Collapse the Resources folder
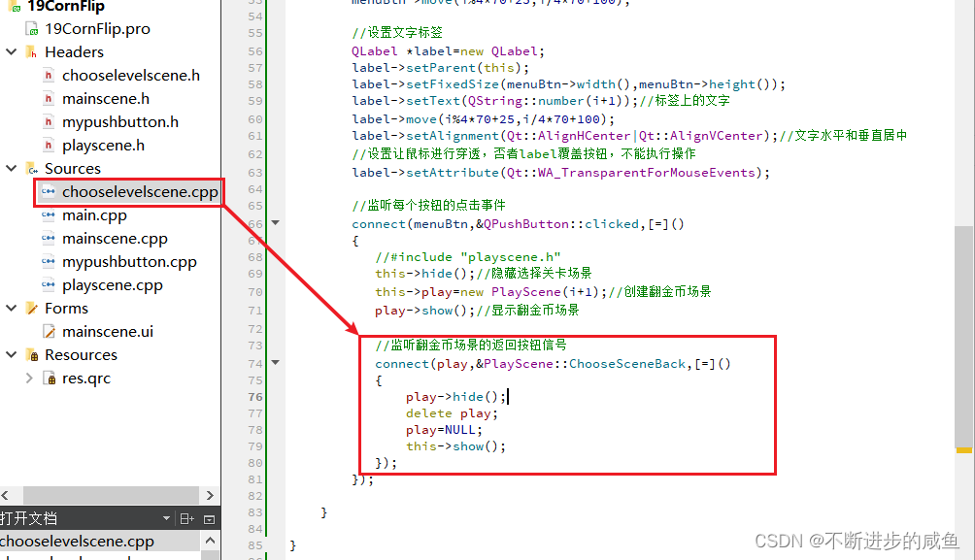The width and height of the screenshot is (975, 560). (12, 354)
